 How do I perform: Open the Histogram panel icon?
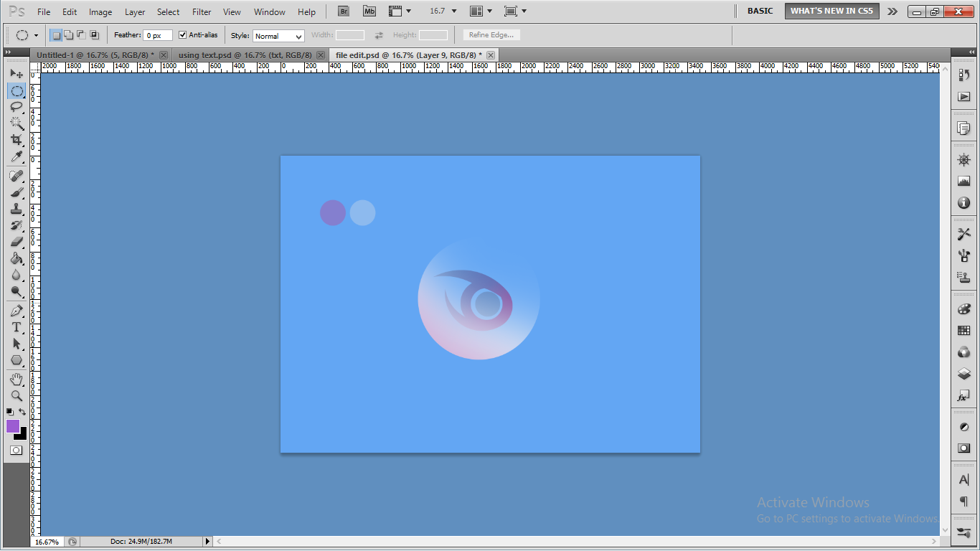tap(963, 182)
